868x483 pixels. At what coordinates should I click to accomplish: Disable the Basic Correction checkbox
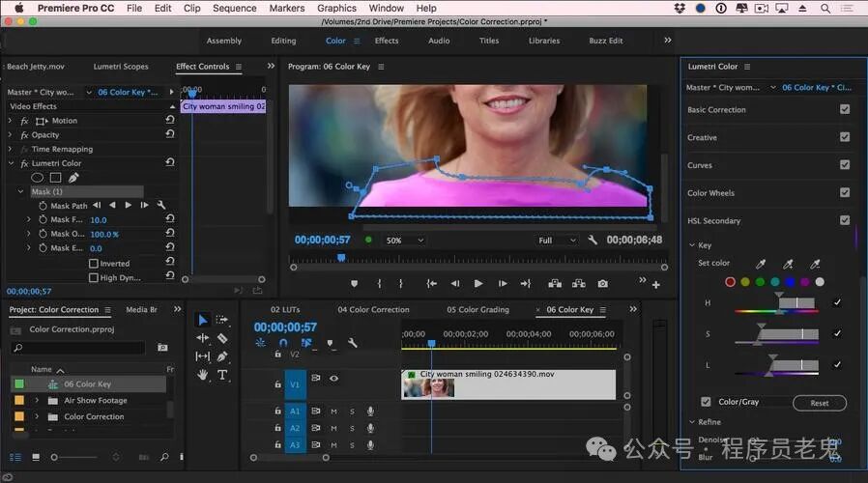point(845,109)
